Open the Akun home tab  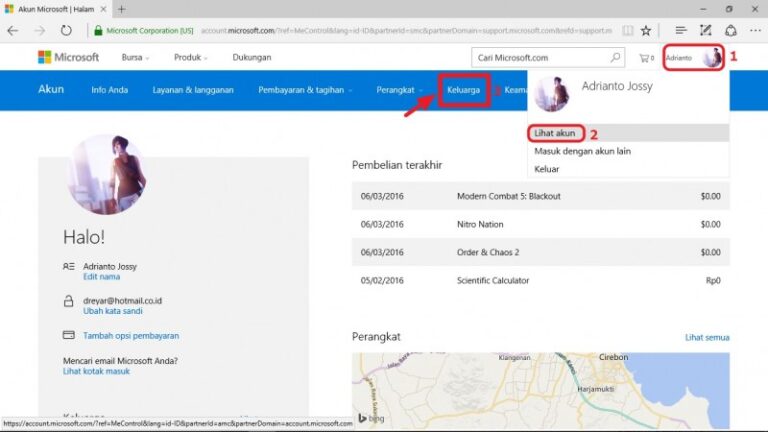pos(51,89)
